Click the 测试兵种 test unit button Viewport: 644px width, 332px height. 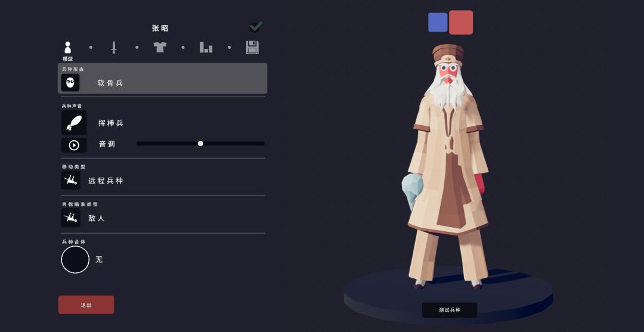450,311
